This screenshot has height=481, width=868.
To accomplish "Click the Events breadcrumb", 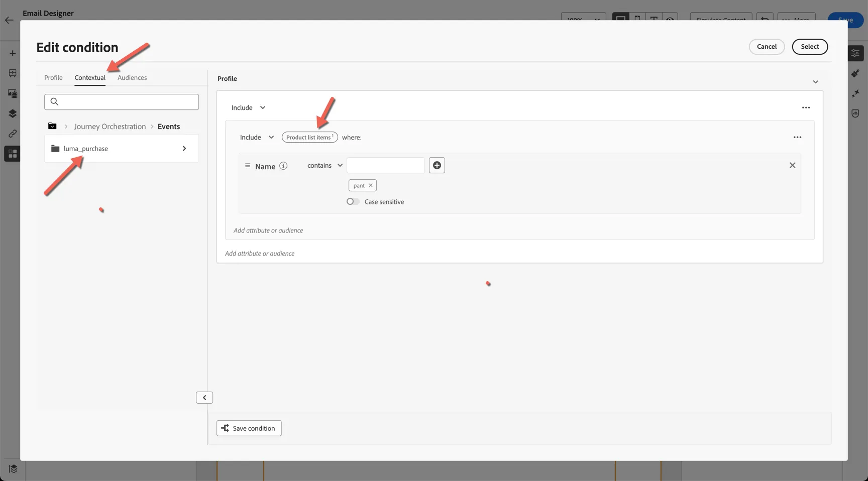I will coord(169,127).
